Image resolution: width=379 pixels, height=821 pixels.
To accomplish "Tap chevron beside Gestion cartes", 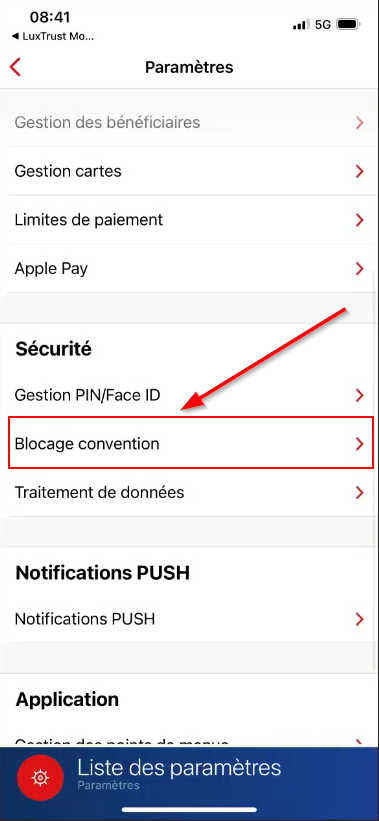I will pos(359,171).
